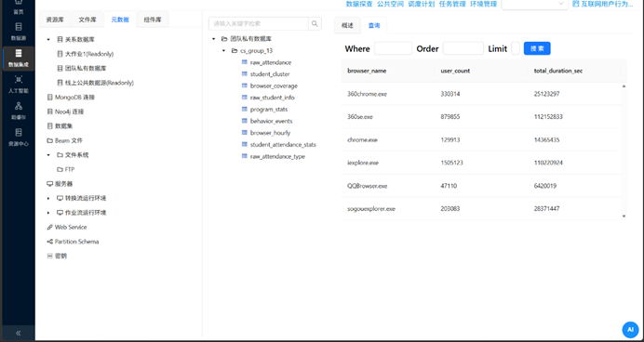Click the Partition Schema node icon

(50, 242)
